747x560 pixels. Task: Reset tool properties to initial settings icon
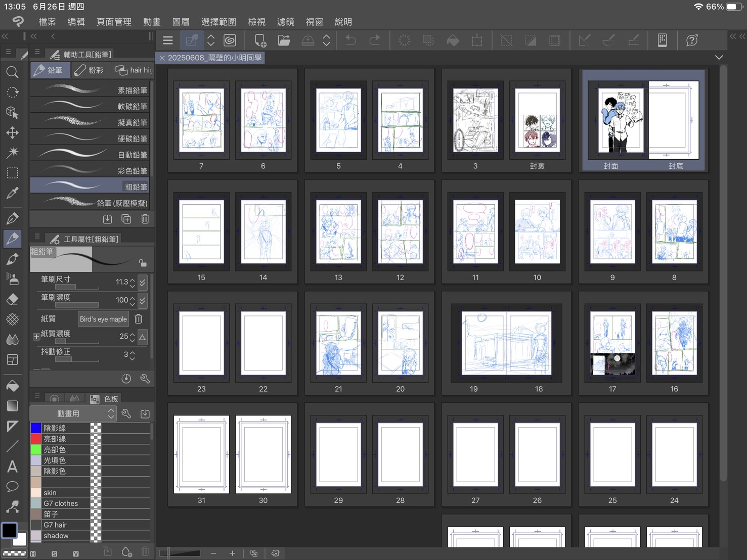tap(126, 379)
